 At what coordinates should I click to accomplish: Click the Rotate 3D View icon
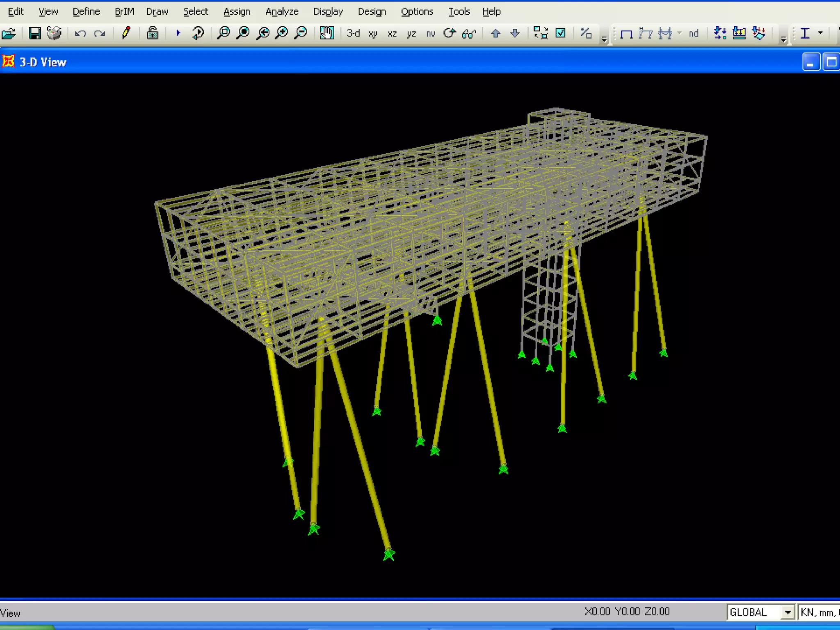(450, 33)
